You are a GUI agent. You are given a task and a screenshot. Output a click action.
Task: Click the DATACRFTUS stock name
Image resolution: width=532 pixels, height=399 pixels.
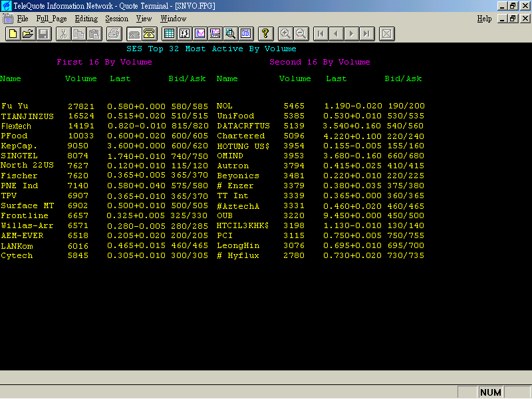point(243,126)
